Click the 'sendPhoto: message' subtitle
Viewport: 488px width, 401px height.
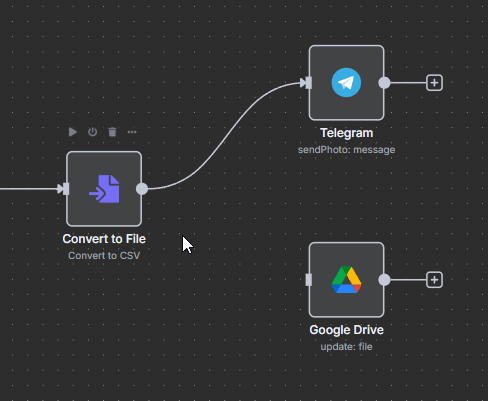(347, 150)
